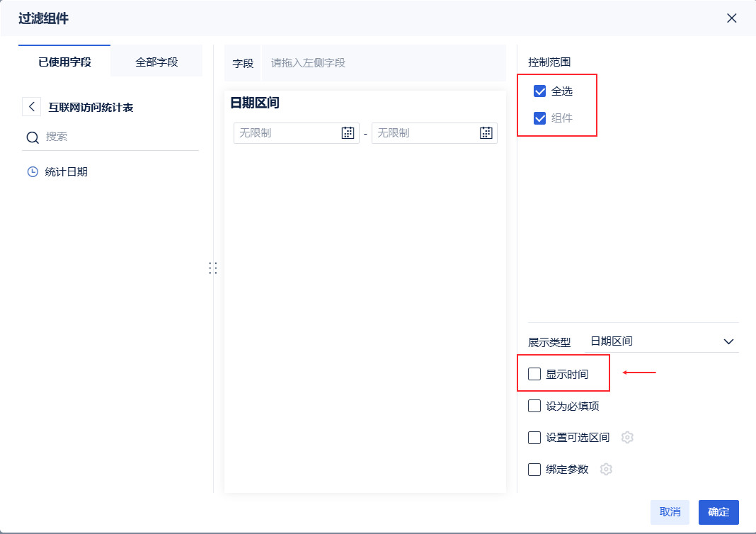Image resolution: width=756 pixels, height=534 pixels.
Task: Click the 展示类型 label
Action: pyautogui.click(x=549, y=343)
